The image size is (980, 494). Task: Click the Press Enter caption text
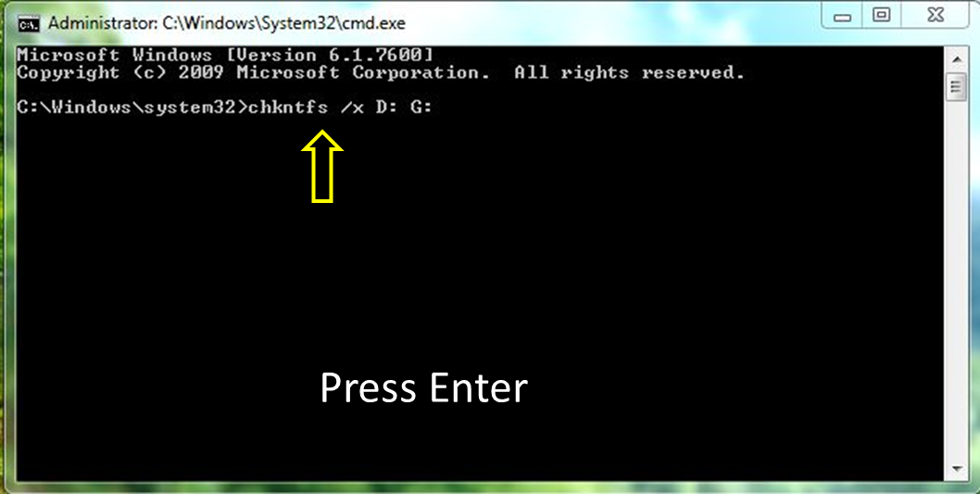click(x=423, y=388)
